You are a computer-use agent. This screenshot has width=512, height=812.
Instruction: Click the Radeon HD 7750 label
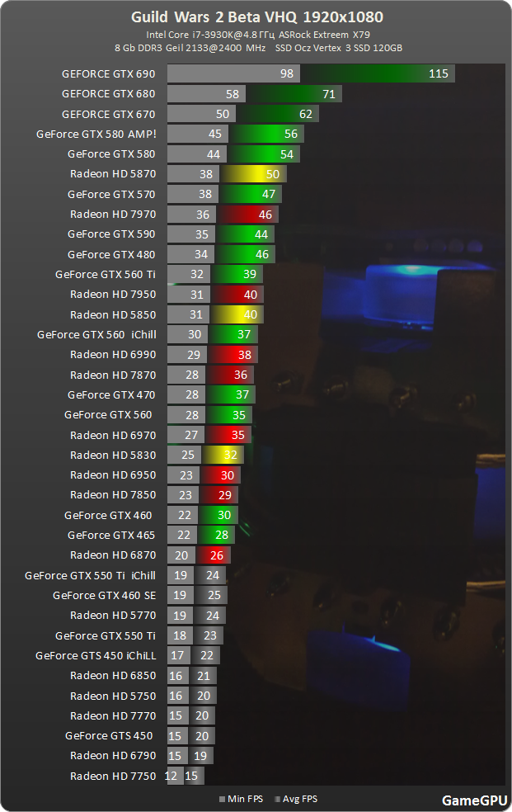tap(112, 776)
